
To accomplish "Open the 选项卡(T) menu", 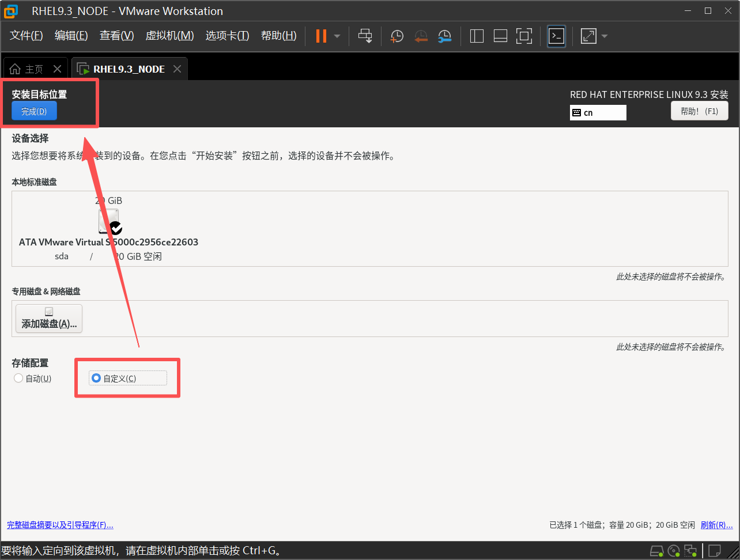I will (227, 36).
